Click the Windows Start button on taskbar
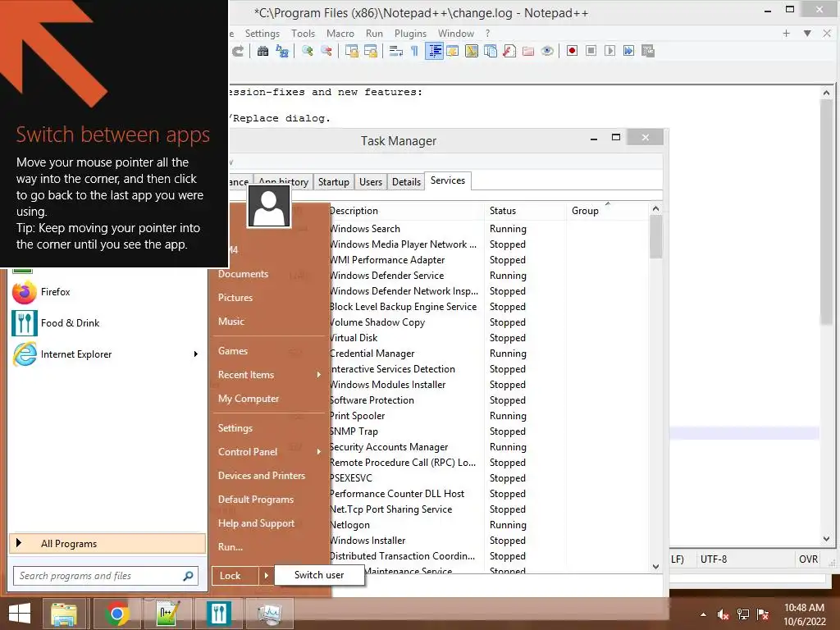 [x=20, y=614]
